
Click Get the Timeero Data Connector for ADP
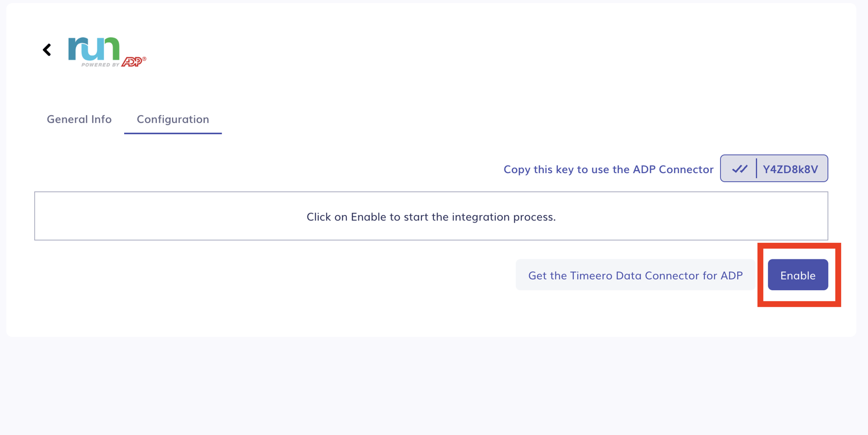click(635, 275)
